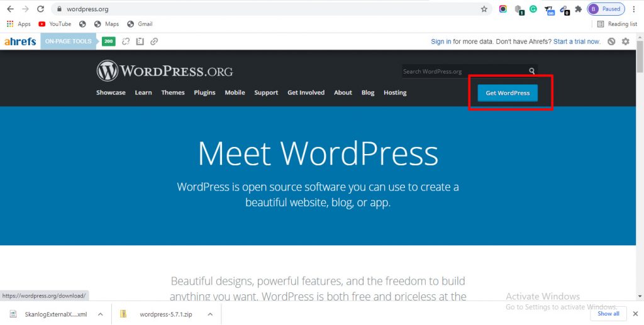Open the Chrome three-dot menu
644x325 pixels.
pyautogui.click(x=634, y=9)
